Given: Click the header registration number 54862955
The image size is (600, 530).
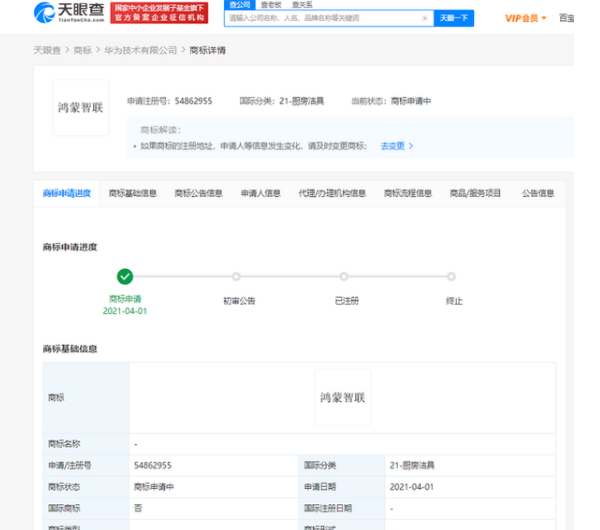Looking at the screenshot, I should (193, 101).
